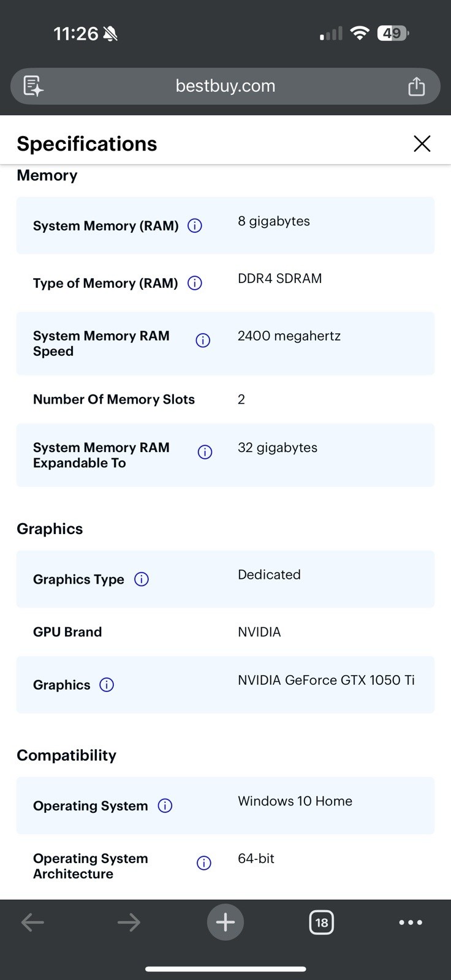Show info for System Memory RAM Speed
451x980 pixels.
pyautogui.click(x=203, y=341)
